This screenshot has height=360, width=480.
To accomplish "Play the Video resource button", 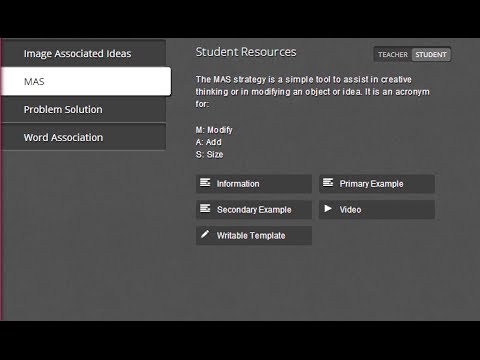I will click(x=377, y=210).
